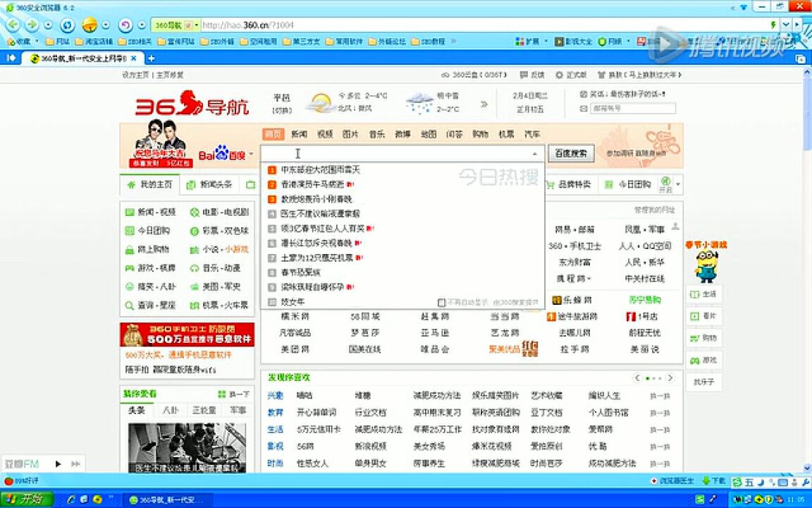Open 浏览器医生 in the status bar
Image resolution: width=812 pixels, height=508 pixels.
click(672, 481)
